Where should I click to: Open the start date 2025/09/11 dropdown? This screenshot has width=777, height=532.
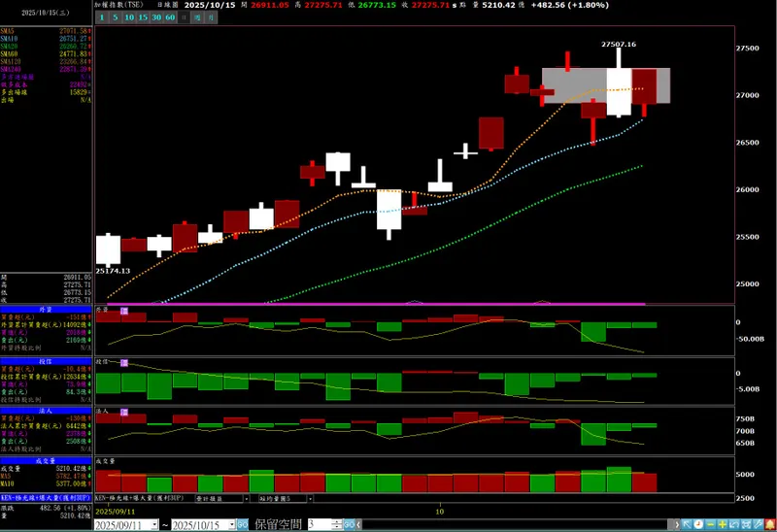pos(154,524)
